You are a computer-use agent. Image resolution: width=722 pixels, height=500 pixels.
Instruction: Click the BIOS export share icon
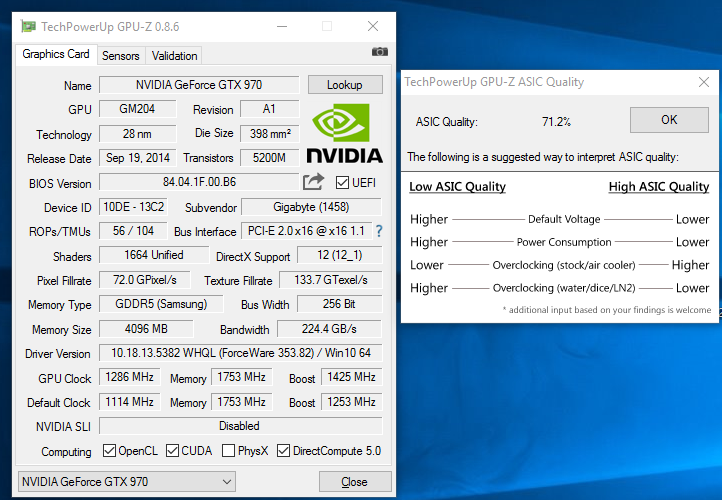point(313,182)
